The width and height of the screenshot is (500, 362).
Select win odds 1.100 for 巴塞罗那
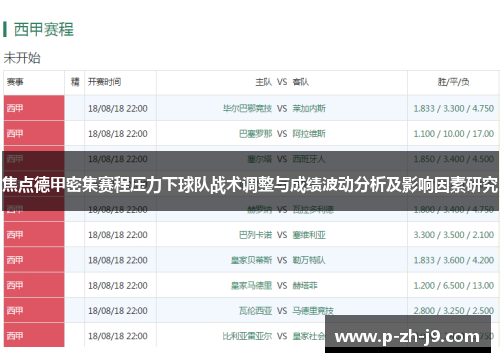(x=424, y=134)
